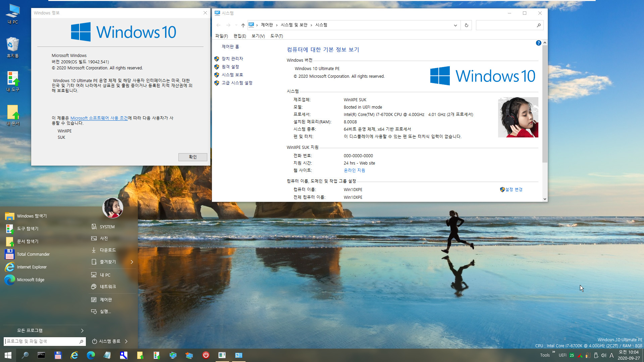Expand the taskbar Tools toolbar chevron

(553, 352)
